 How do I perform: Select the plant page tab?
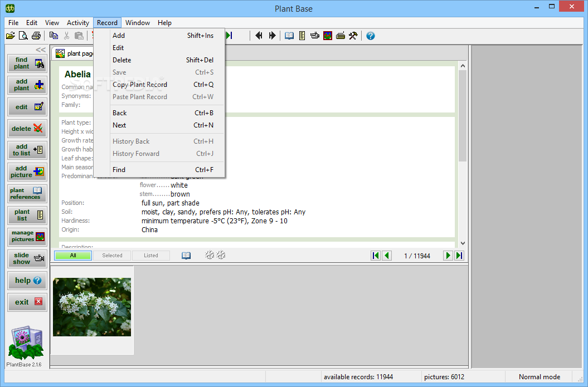point(73,53)
